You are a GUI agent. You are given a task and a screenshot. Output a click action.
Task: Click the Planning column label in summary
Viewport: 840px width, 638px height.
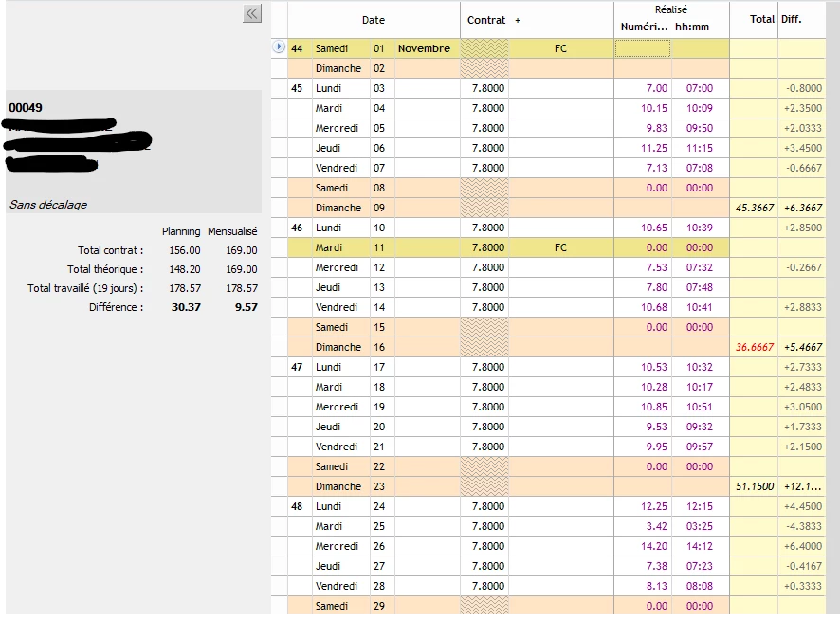pos(181,231)
